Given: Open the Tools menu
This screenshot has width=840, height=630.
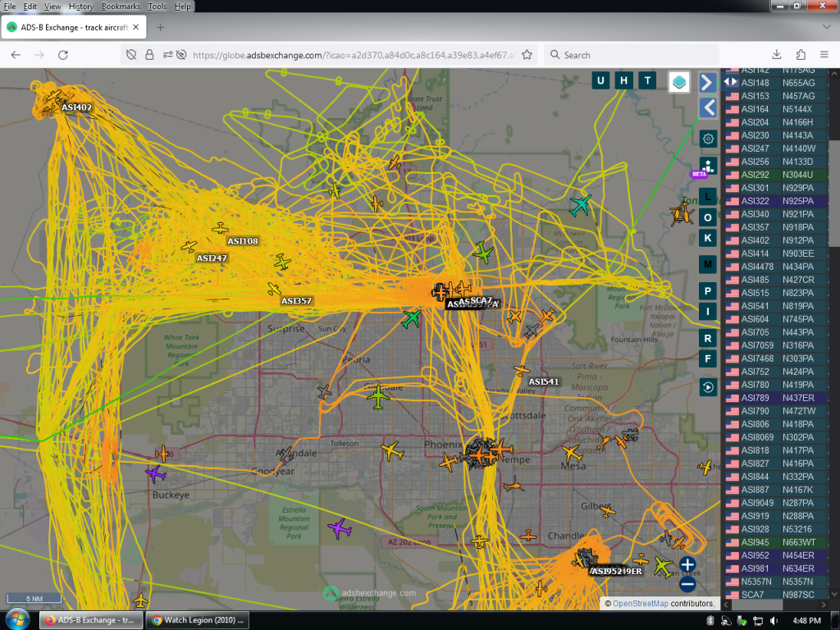Looking at the screenshot, I should coord(157,7).
